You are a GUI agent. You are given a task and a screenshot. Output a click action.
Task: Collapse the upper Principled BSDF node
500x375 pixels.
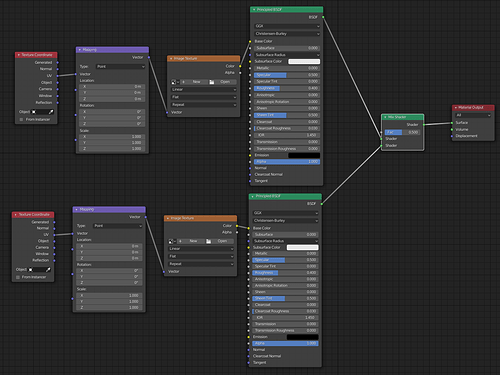coord(254,10)
